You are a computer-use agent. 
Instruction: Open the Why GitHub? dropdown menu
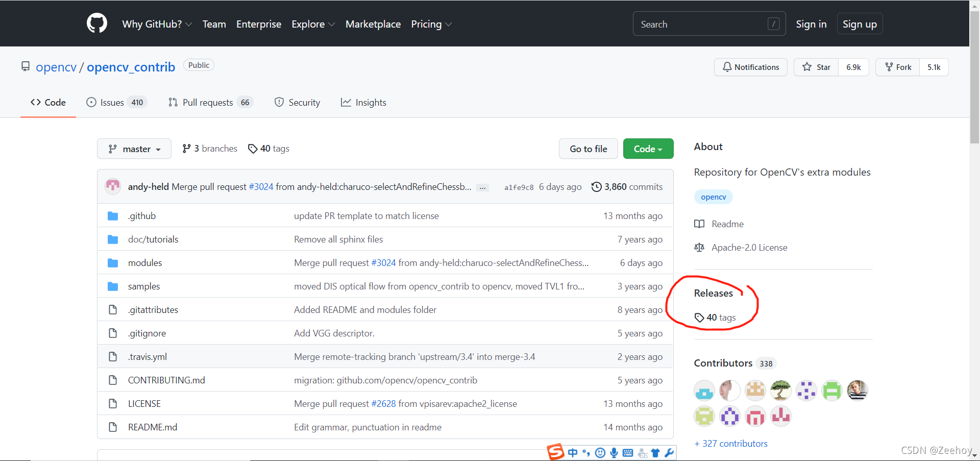[157, 24]
